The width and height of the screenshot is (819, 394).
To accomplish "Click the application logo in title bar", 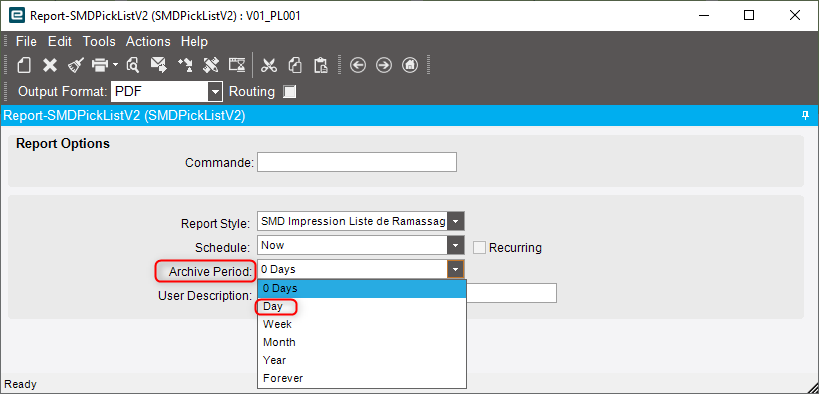I will 17,15.
